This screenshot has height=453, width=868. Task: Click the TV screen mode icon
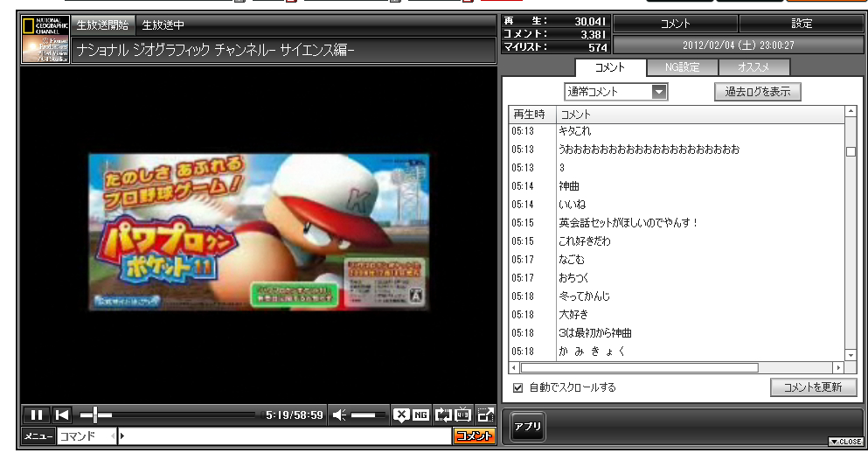pos(463,415)
